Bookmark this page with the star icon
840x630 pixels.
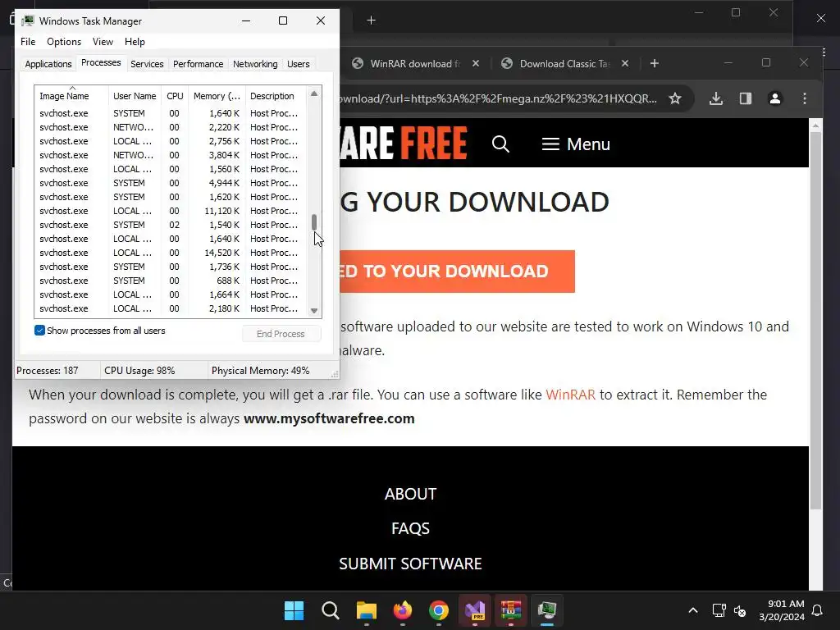point(675,98)
